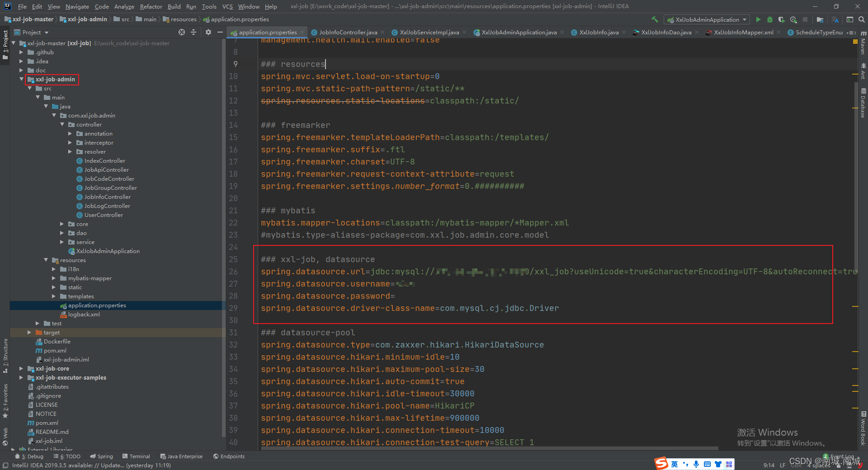868x470 pixels.
Task: Select logback.xml in the project tree
Action: [84, 314]
